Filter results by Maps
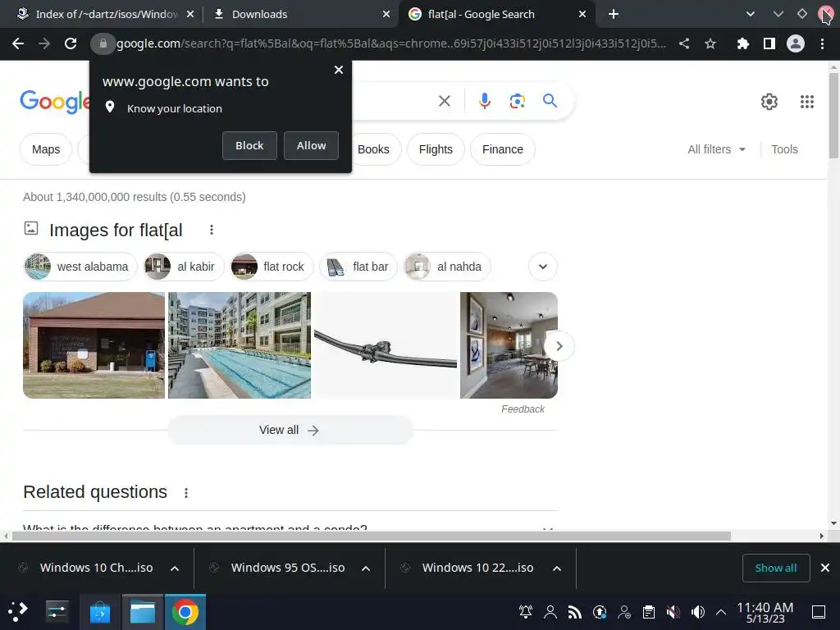This screenshot has height=630, width=840. (46, 149)
